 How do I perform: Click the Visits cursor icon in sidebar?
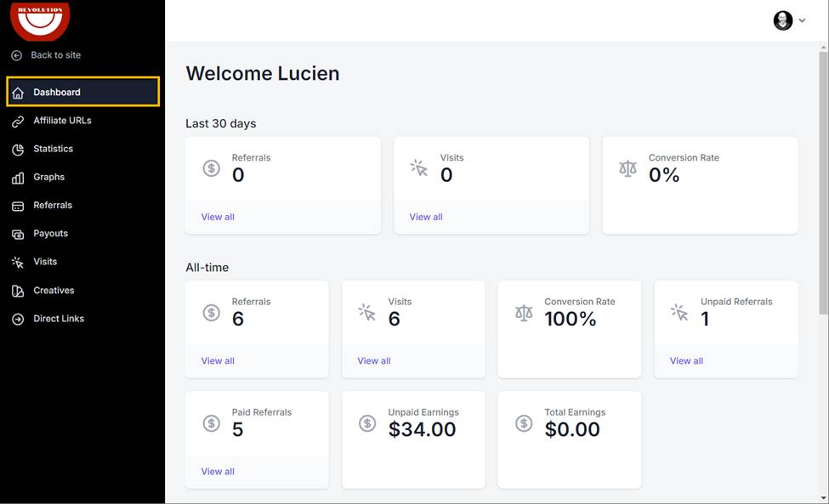point(18,262)
